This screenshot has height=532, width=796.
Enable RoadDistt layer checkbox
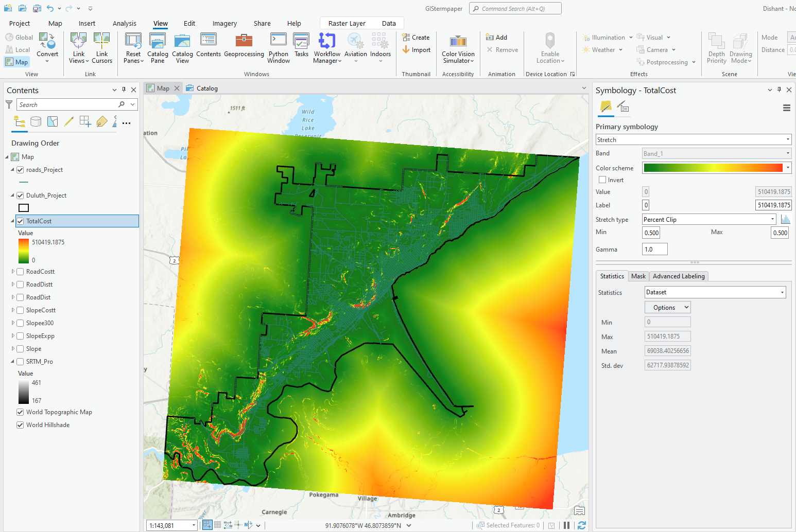[20, 285]
